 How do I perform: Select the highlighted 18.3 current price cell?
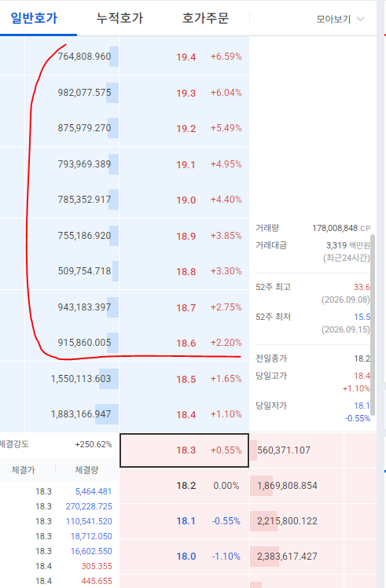click(x=184, y=450)
